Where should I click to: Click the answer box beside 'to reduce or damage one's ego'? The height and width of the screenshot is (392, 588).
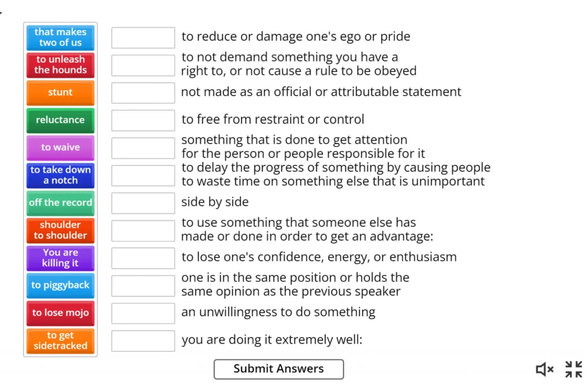(143, 38)
